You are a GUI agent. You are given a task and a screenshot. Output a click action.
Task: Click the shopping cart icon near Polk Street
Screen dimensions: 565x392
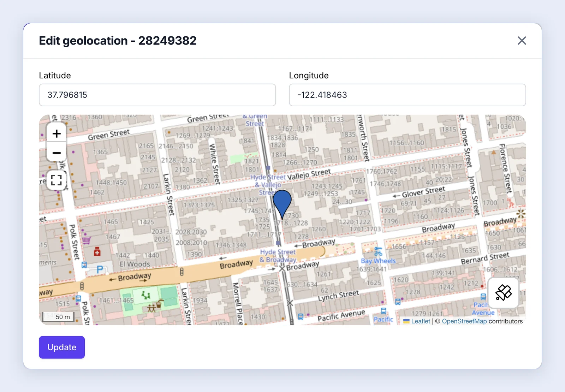[87, 240]
